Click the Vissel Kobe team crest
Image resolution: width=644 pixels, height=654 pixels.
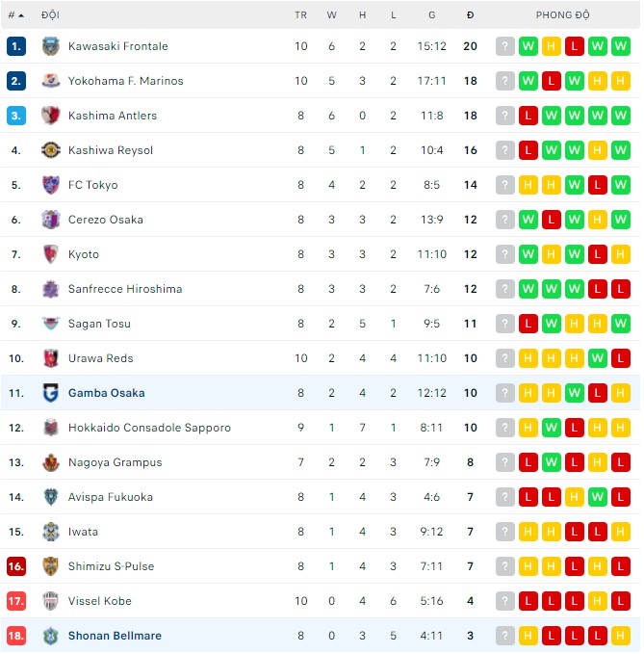point(51,601)
